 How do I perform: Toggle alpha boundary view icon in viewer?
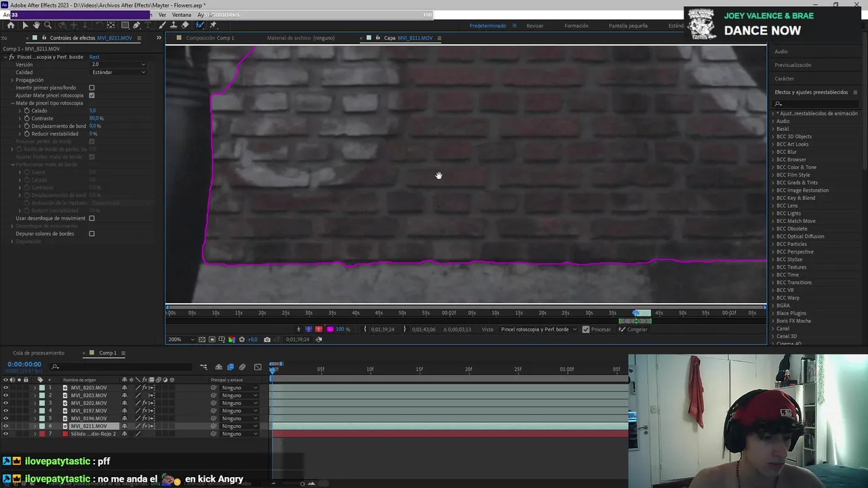click(309, 329)
